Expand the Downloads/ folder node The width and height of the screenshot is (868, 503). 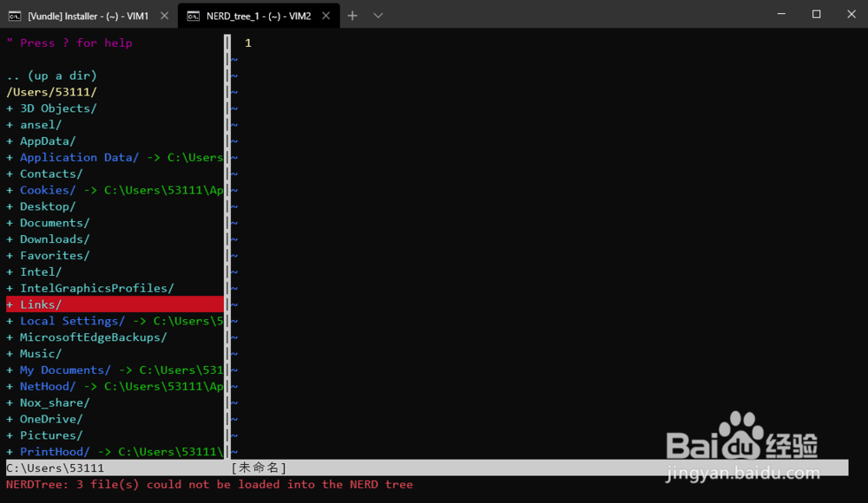click(54, 238)
